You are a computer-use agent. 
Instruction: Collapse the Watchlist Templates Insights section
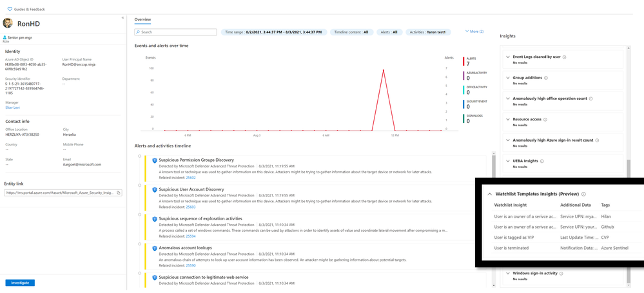point(489,194)
